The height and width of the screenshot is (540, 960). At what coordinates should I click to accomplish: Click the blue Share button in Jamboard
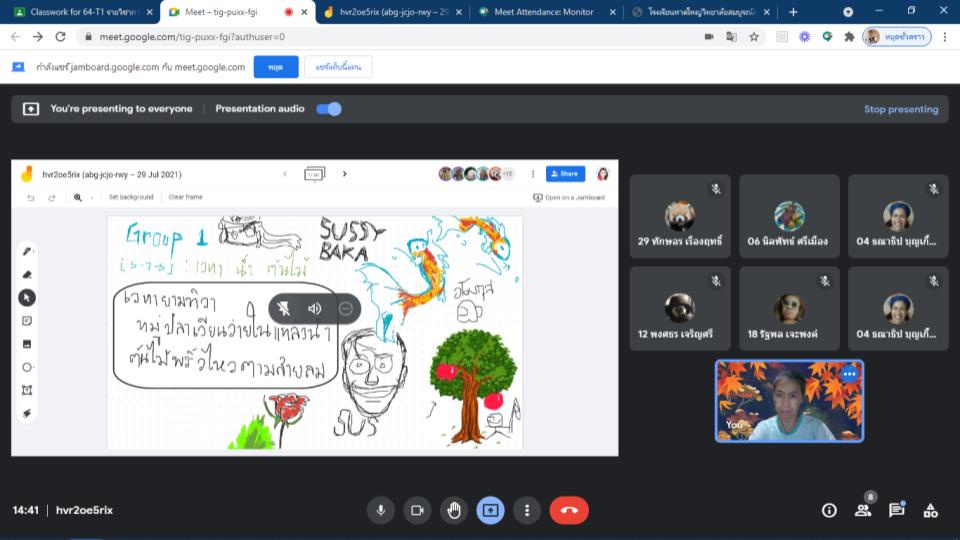click(x=565, y=174)
